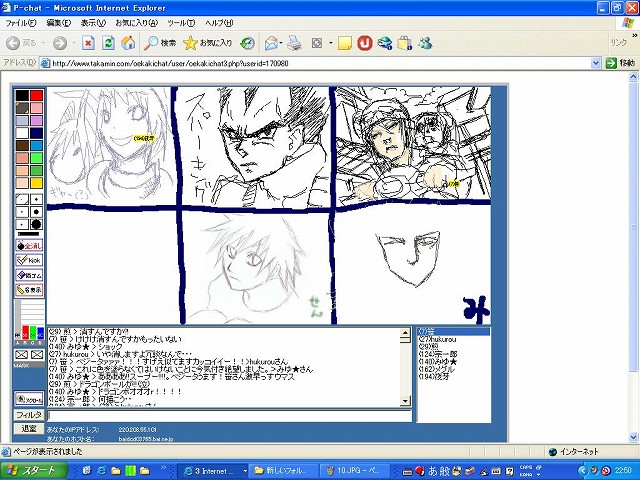Open the 検索 search magnifier button
The height and width of the screenshot is (480, 640).
160,43
